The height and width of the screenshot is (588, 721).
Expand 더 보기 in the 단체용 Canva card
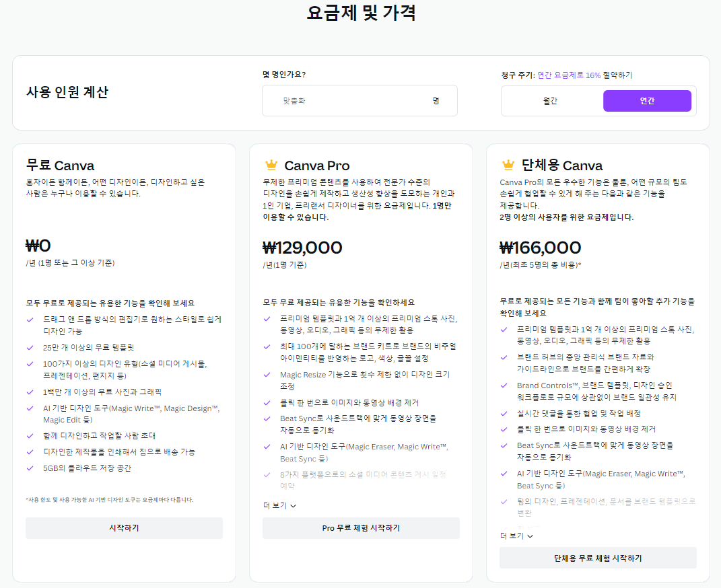(x=516, y=536)
